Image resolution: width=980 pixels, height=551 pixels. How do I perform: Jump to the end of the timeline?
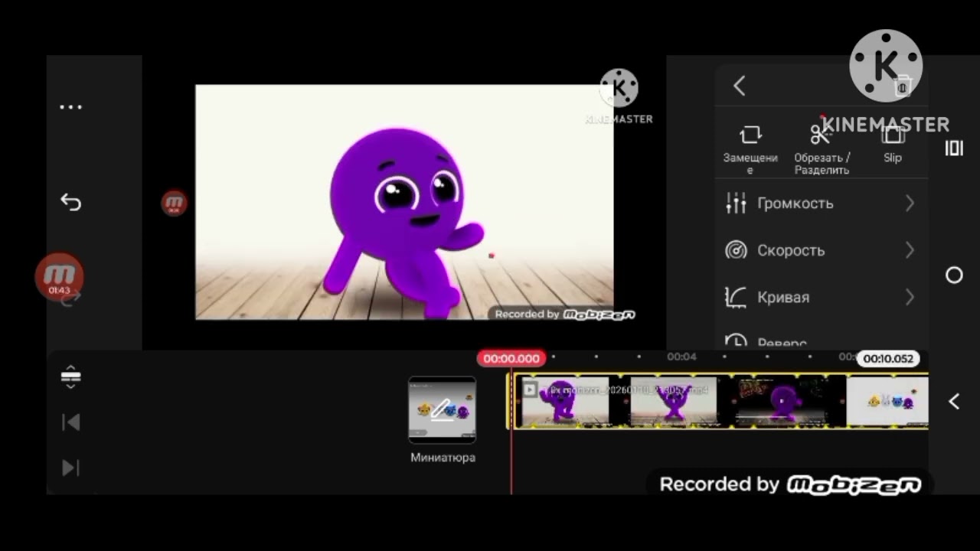point(70,468)
